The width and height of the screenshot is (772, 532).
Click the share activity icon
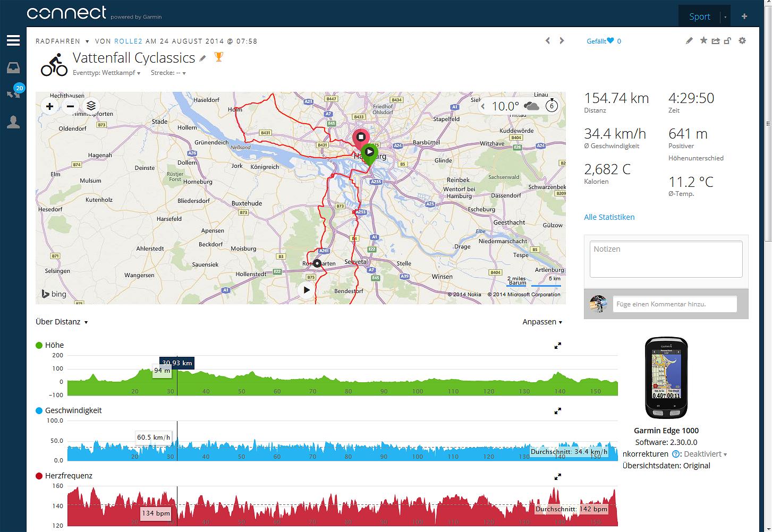(716, 41)
